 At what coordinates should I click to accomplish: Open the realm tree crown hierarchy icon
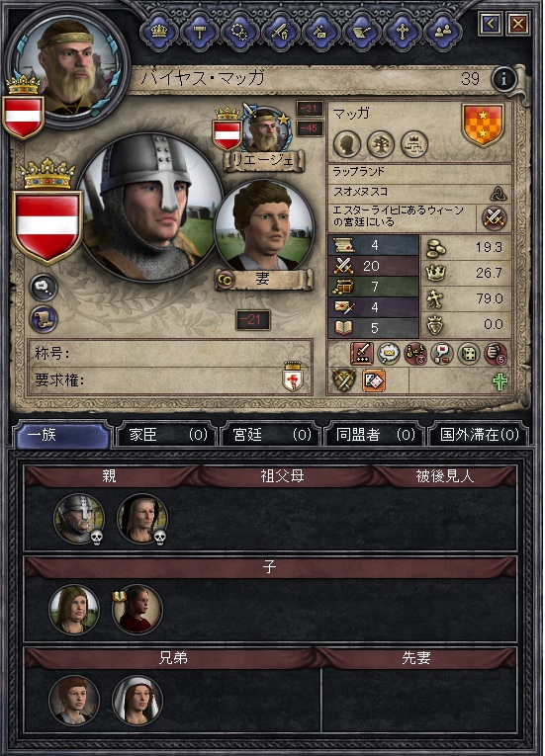tap(414, 144)
